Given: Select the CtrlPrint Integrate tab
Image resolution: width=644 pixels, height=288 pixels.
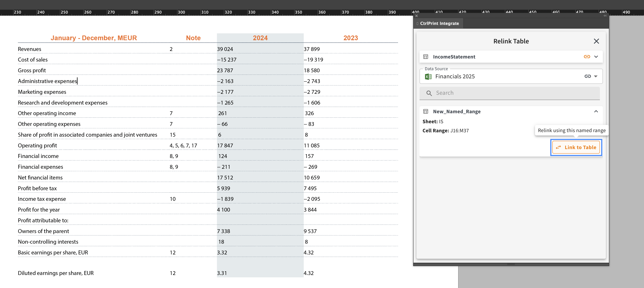Looking at the screenshot, I should click(439, 24).
